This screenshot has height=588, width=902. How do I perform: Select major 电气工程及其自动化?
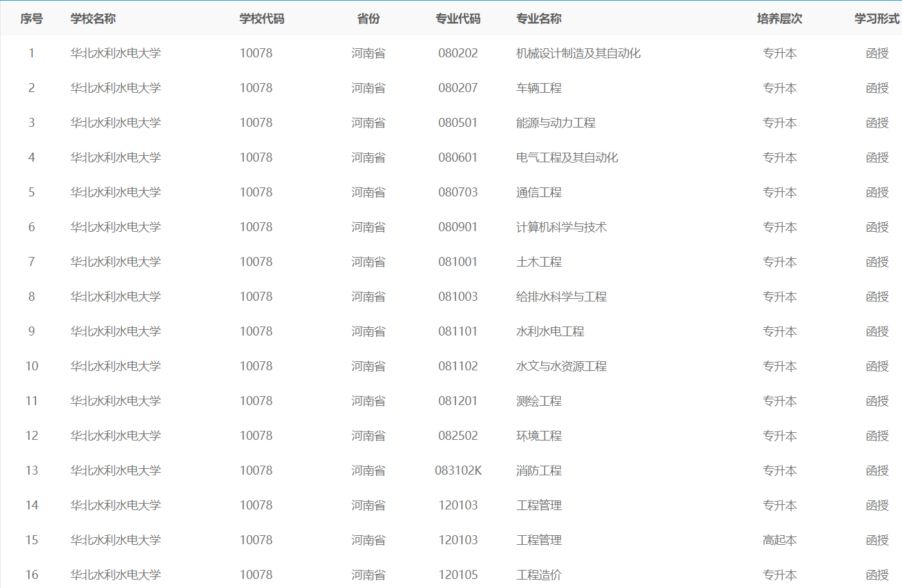click(567, 158)
